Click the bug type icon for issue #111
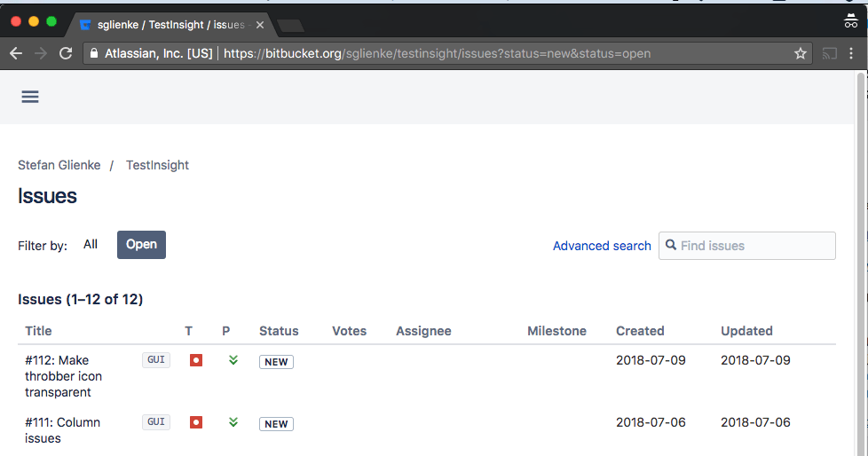This screenshot has width=868, height=456. pyautogui.click(x=196, y=422)
